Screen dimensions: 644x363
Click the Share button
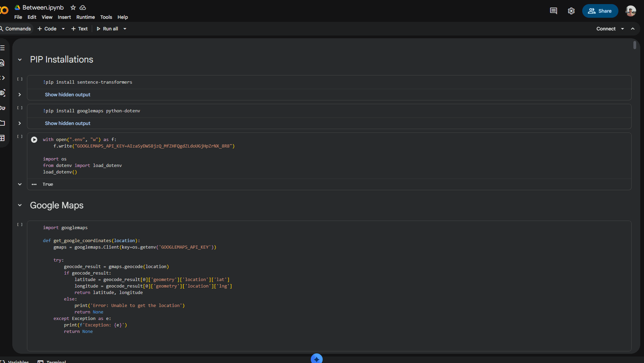(600, 11)
